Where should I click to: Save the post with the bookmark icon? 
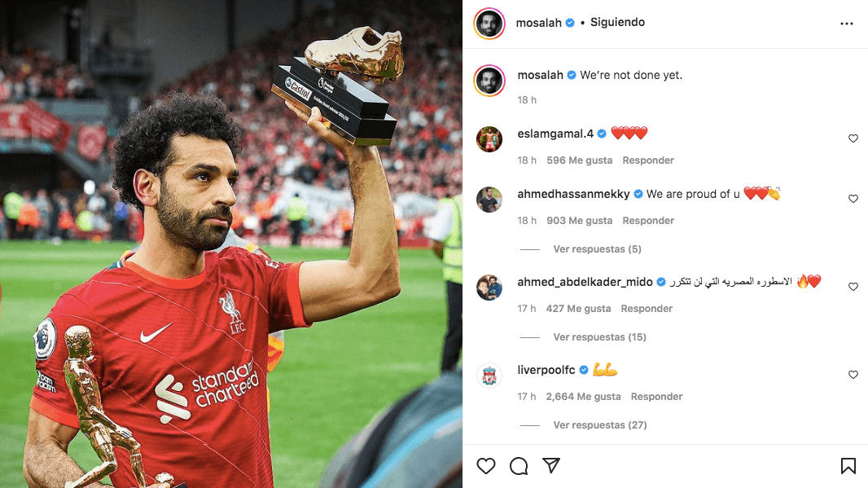[848, 466]
